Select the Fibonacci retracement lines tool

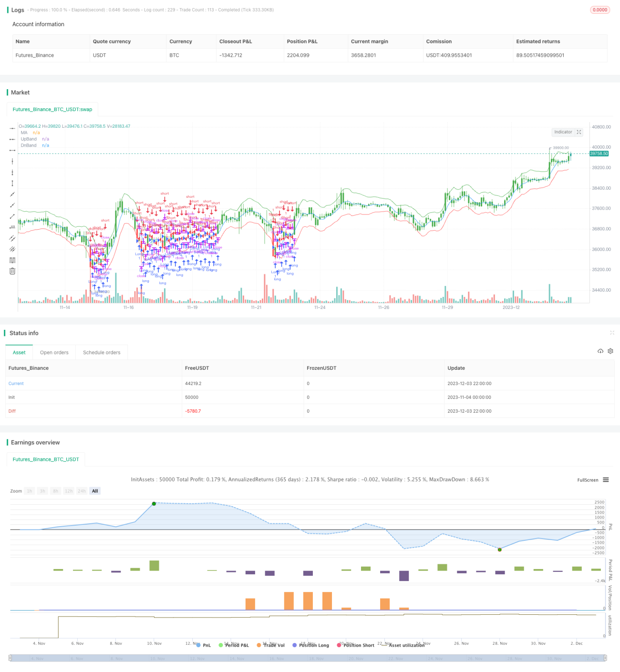coord(12,260)
